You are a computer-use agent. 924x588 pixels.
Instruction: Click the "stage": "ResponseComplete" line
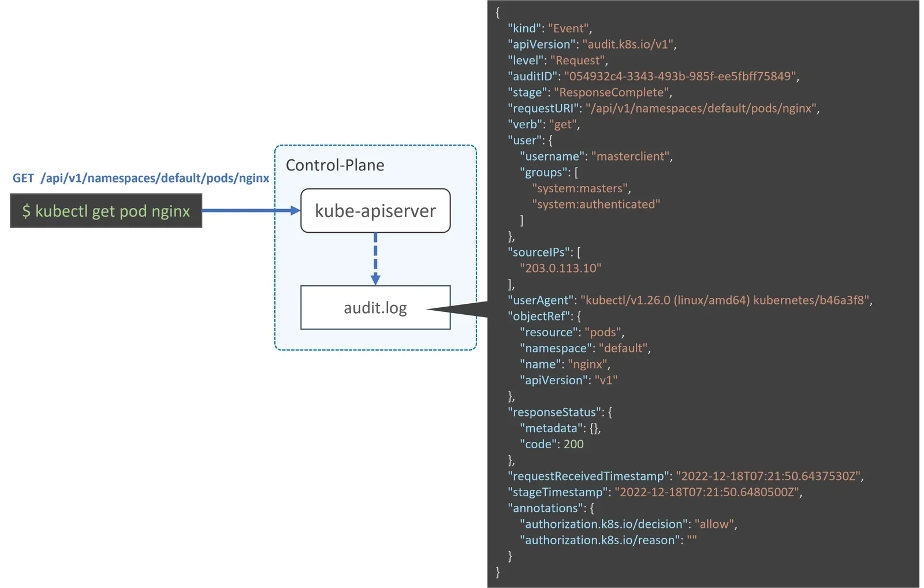pyautogui.click(x=590, y=92)
